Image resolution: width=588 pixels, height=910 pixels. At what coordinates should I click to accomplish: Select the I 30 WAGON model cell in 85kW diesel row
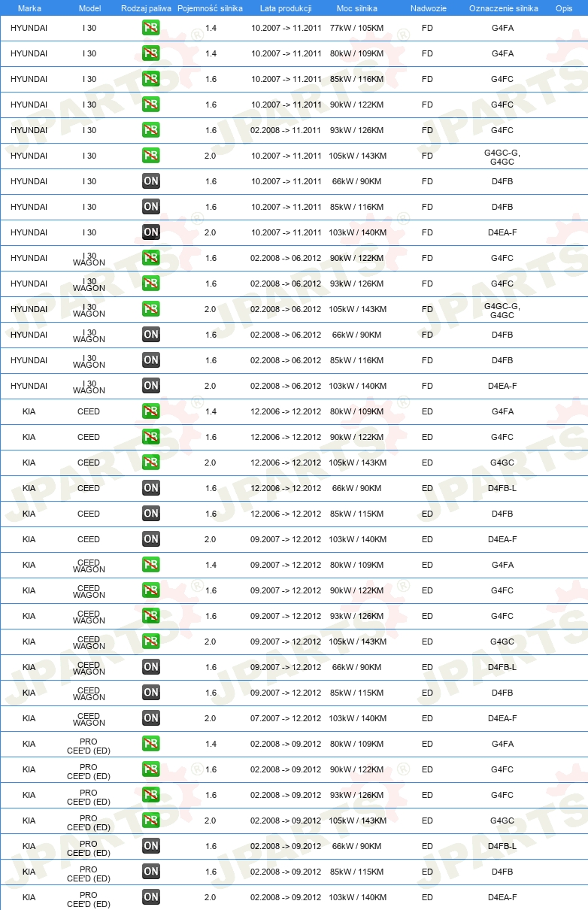[x=89, y=361]
